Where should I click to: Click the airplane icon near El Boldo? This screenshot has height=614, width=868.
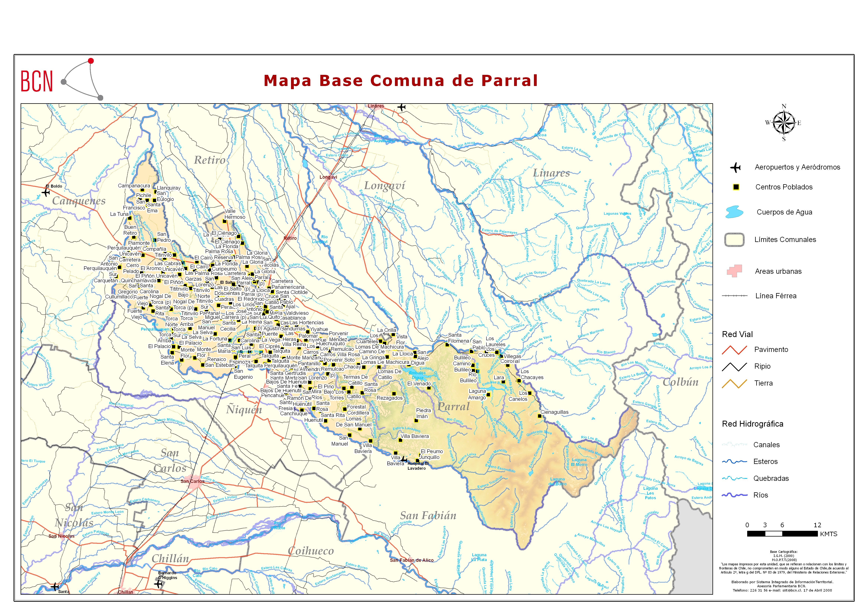[46, 193]
